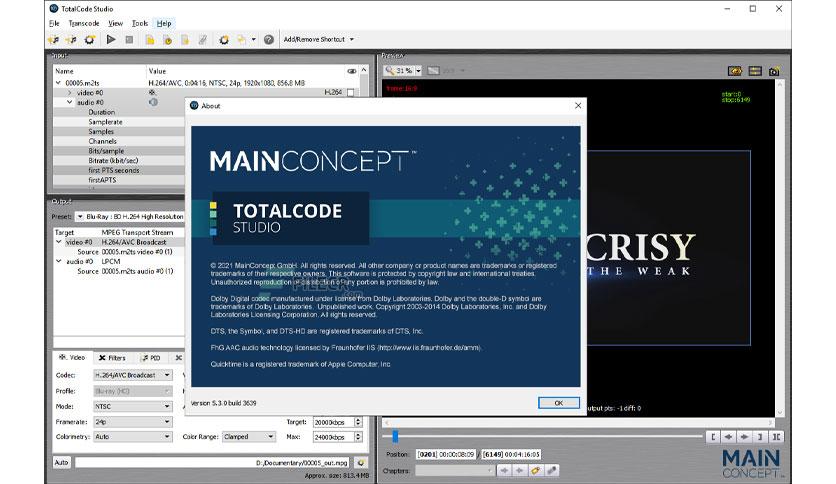Open settings with the gear icon near help
Screen dimensions: 836x484
click(224, 40)
